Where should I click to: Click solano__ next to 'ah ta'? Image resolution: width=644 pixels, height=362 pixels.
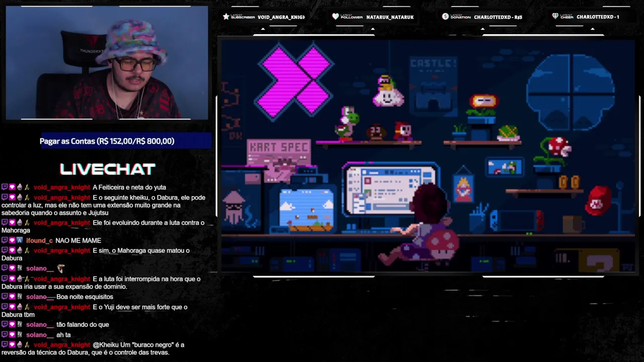tap(40, 335)
